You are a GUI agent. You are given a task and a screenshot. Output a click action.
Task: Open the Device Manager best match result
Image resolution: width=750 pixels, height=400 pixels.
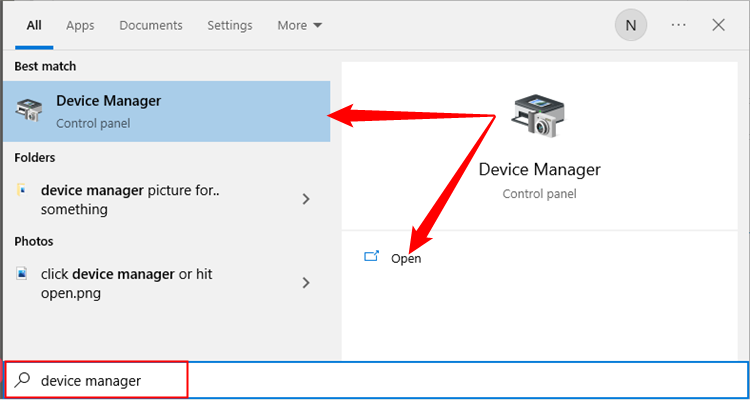point(166,111)
